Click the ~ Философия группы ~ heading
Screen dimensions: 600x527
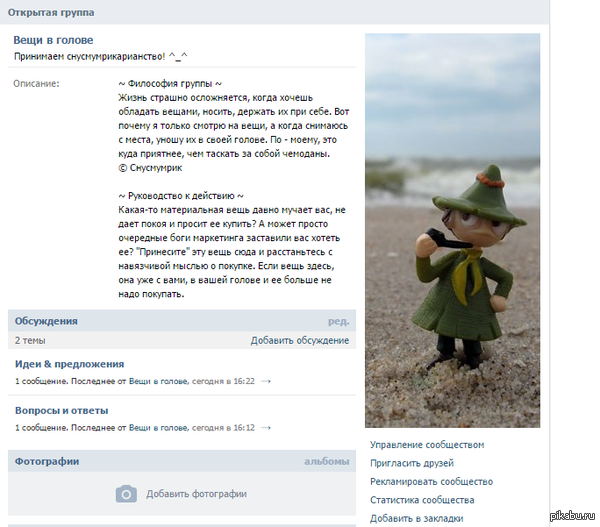click(x=170, y=83)
